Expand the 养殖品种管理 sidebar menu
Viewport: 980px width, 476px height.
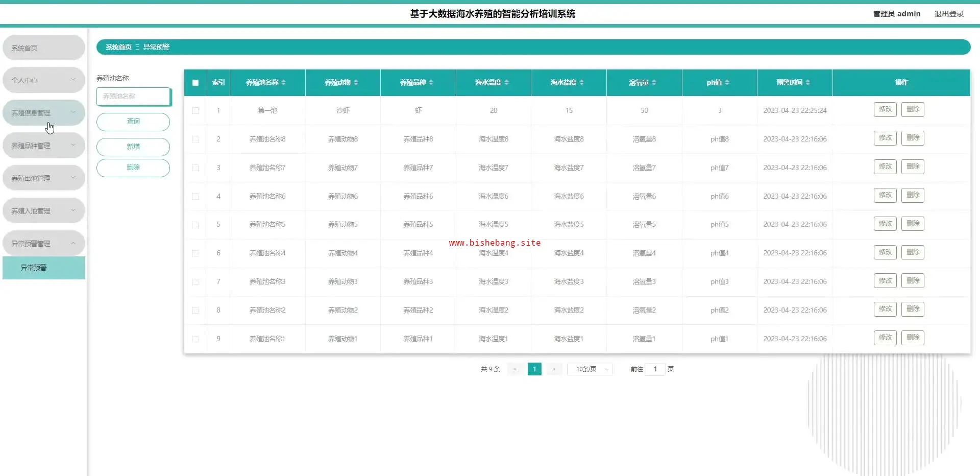tap(44, 146)
